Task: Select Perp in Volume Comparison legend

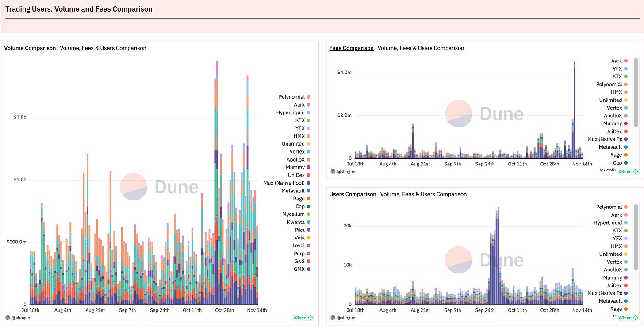Action: click(303, 254)
